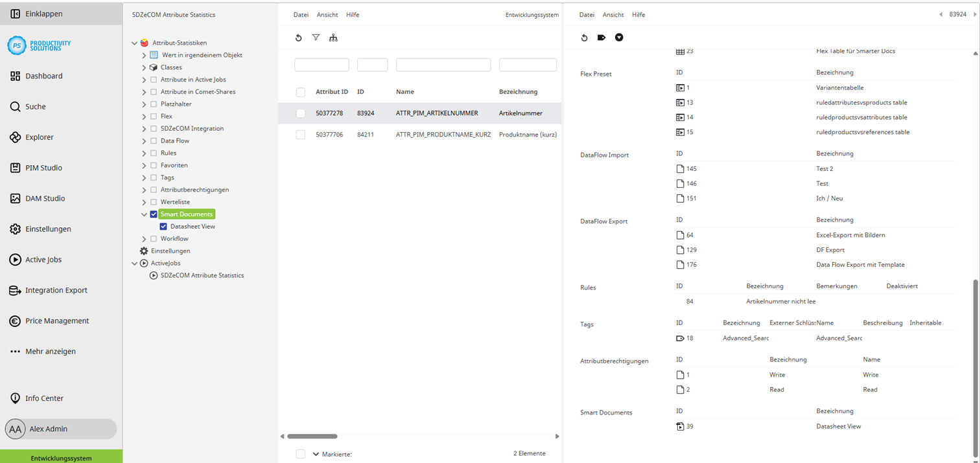This screenshot has height=463, width=980.
Task: Click the hierarchy view icon in the toolbar
Action: coord(333,38)
